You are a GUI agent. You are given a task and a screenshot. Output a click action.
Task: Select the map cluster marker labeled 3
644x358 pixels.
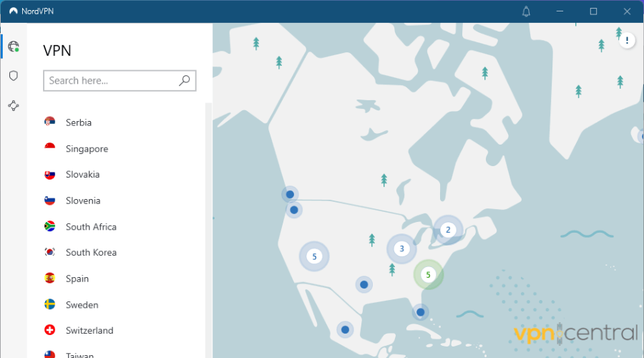[x=401, y=248]
